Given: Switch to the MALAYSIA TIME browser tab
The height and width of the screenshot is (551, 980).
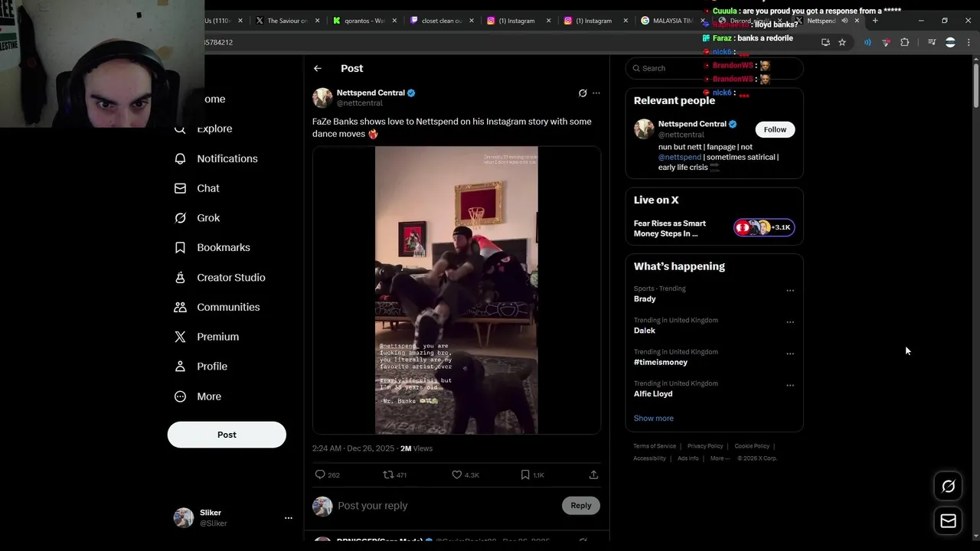Looking at the screenshot, I should [x=672, y=21].
